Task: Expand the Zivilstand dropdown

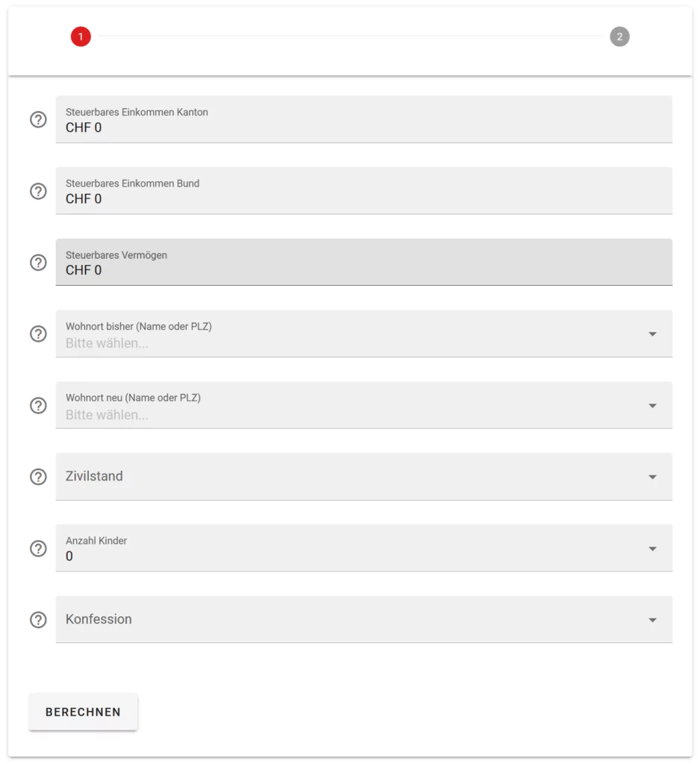Action: [652, 477]
